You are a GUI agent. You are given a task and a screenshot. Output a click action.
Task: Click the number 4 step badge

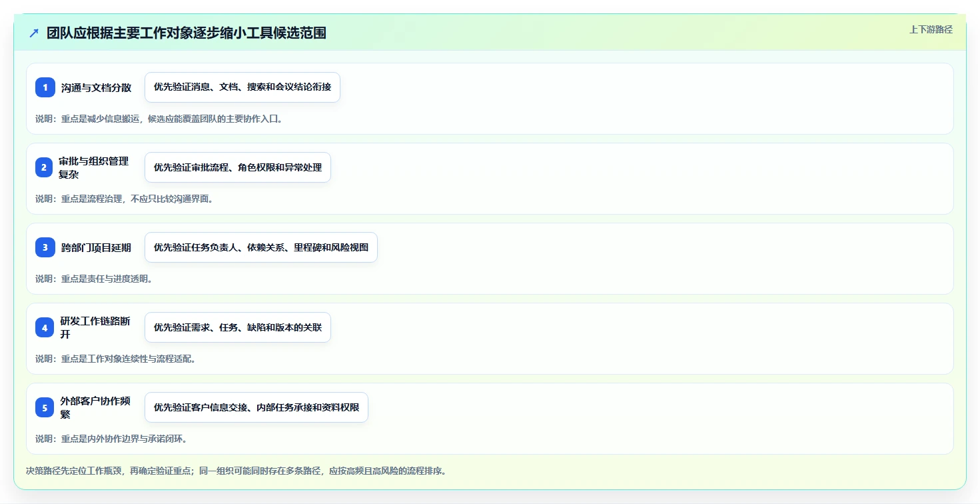45,327
